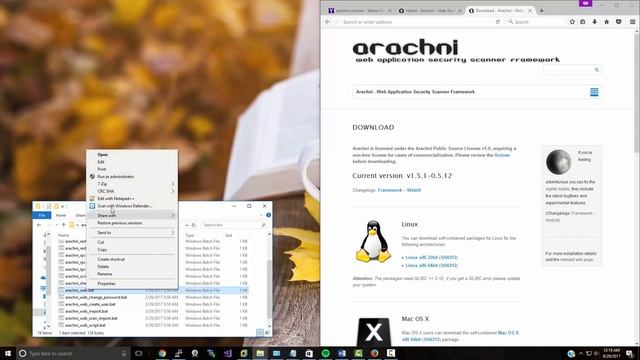The width and height of the screenshot is (640, 360).
Task: Select Delete in the context menu
Action: click(x=103, y=267)
